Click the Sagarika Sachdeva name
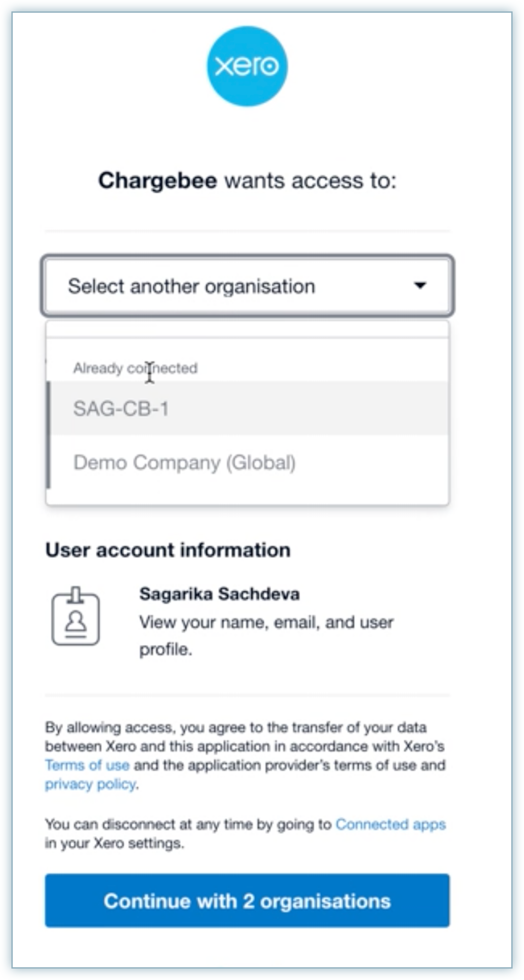This screenshot has width=524, height=980. pos(219,594)
